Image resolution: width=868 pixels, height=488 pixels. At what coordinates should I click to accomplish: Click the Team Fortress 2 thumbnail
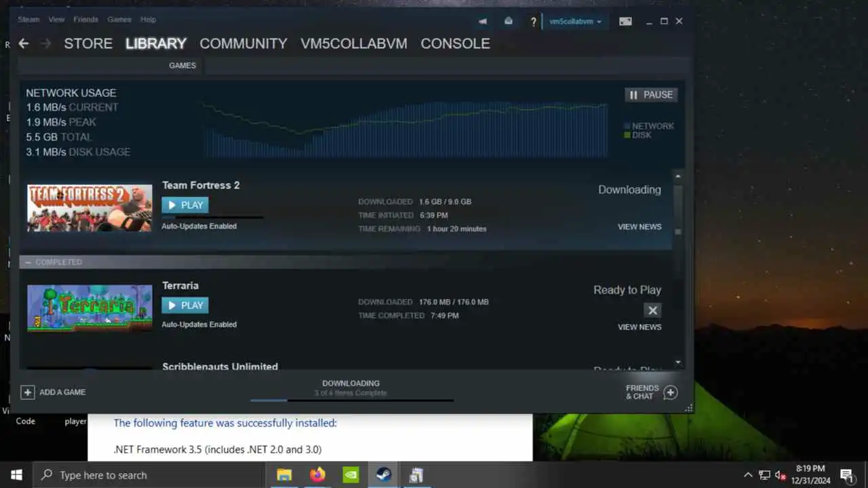click(x=90, y=208)
